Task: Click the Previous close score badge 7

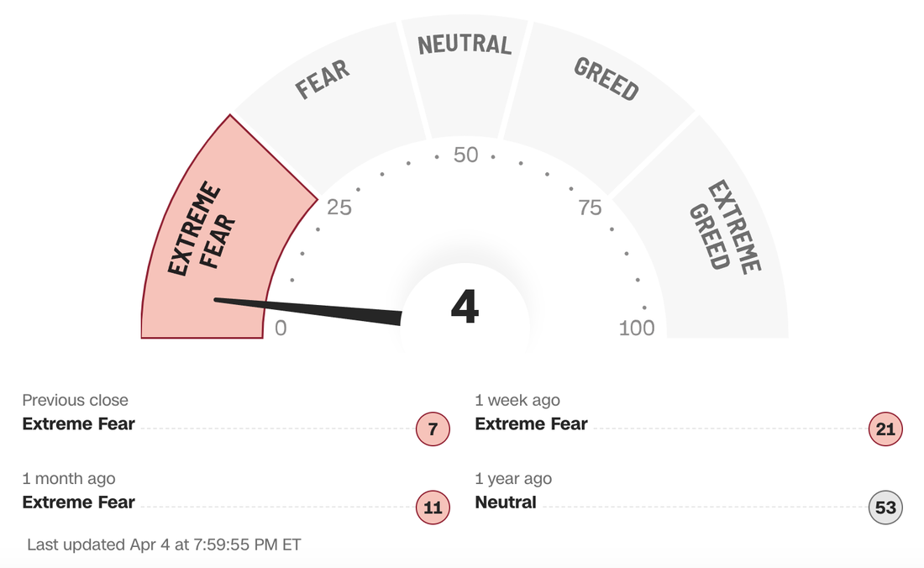Action: coord(433,429)
